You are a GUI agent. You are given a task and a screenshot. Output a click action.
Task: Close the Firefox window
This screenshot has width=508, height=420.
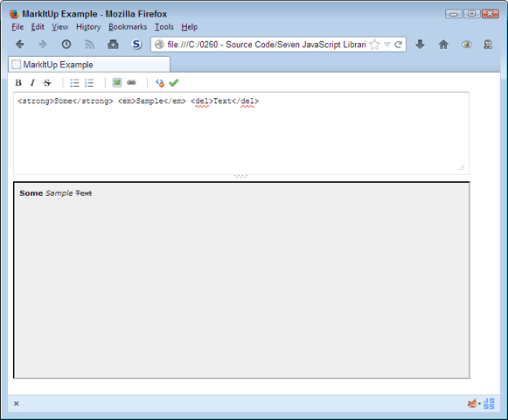click(x=491, y=14)
